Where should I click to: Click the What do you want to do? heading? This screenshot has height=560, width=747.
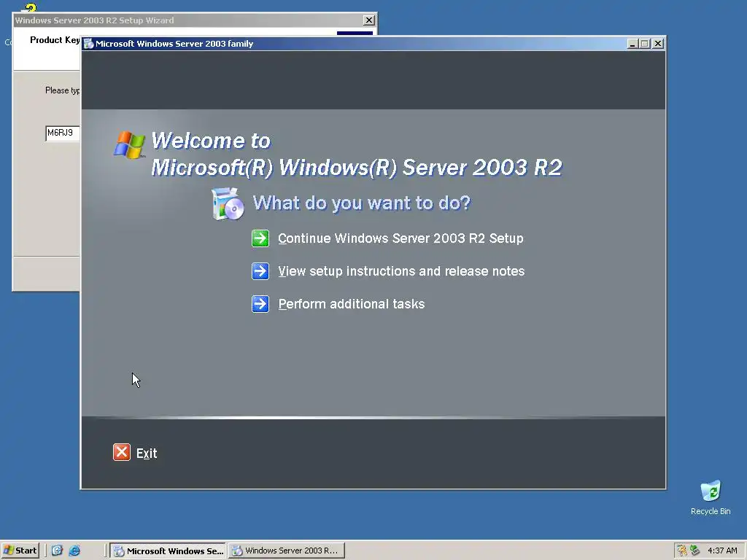(x=362, y=203)
